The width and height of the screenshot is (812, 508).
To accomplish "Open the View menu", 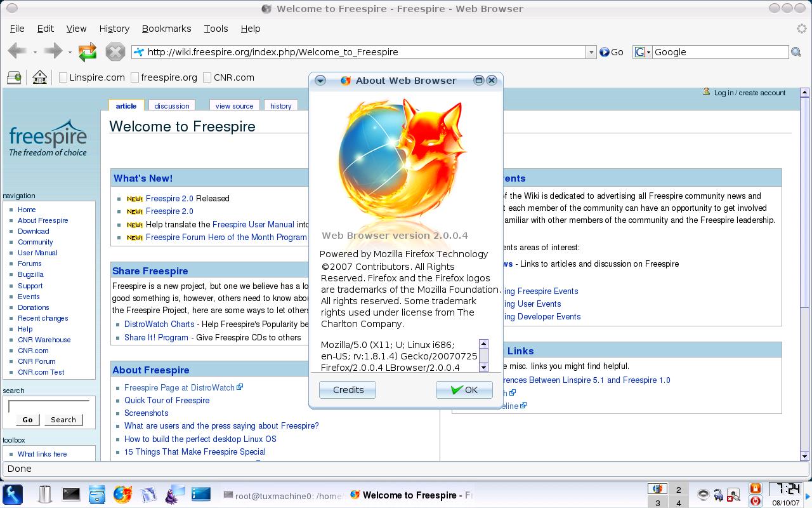I will pos(76,29).
